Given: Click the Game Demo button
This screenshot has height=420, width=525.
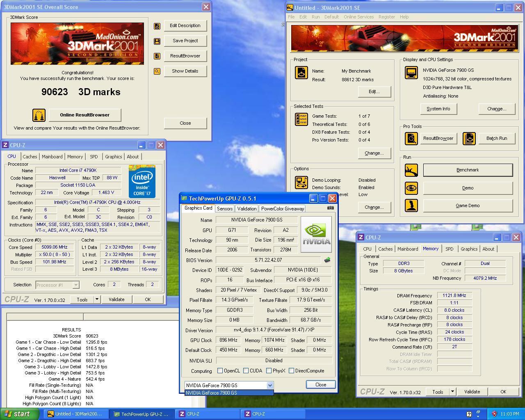Looking at the screenshot, I should point(468,206).
